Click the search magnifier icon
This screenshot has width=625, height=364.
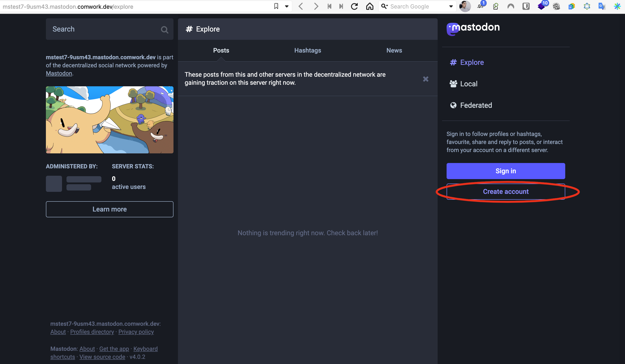pyautogui.click(x=165, y=30)
